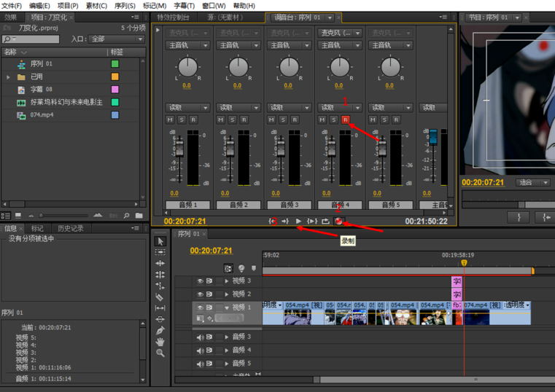Select the Hand tool in the tools panel
Image resolution: width=555 pixels, height=392 pixels.
click(x=160, y=342)
